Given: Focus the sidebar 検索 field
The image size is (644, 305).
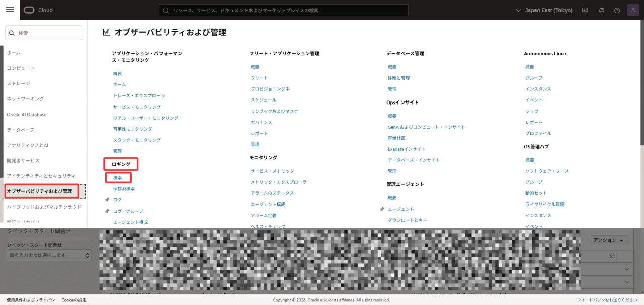Looking at the screenshot, I should point(44,33).
